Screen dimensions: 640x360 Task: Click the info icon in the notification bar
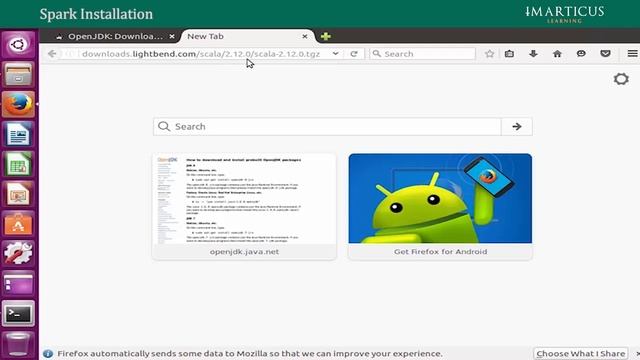[48, 353]
